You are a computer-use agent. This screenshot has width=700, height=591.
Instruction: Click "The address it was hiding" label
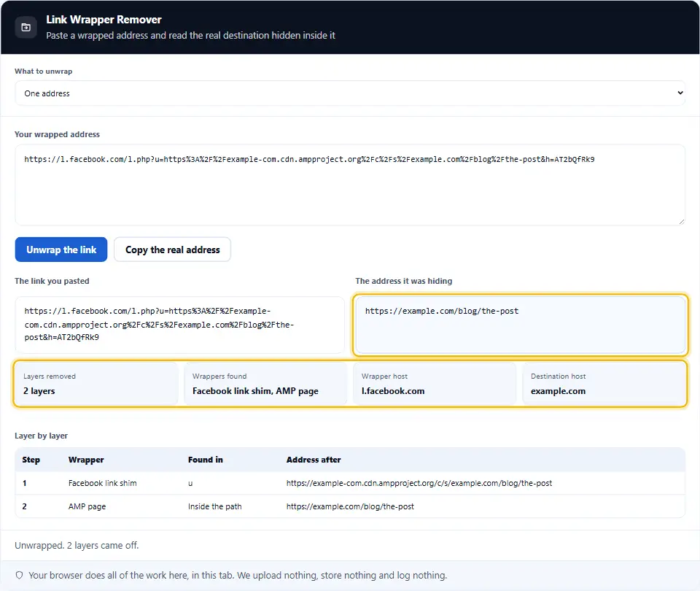403,281
